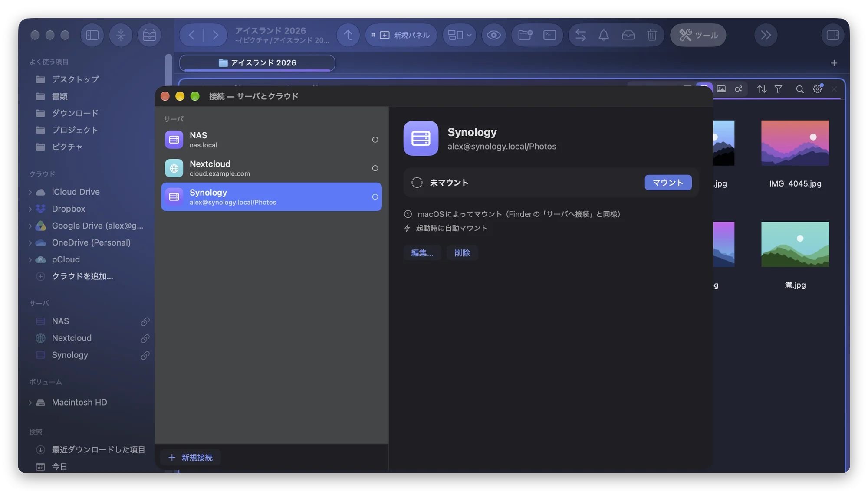The width and height of the screenshot is (868, 491).
Task: Create a new folder with toolbar icon
Action: [525, 35]
